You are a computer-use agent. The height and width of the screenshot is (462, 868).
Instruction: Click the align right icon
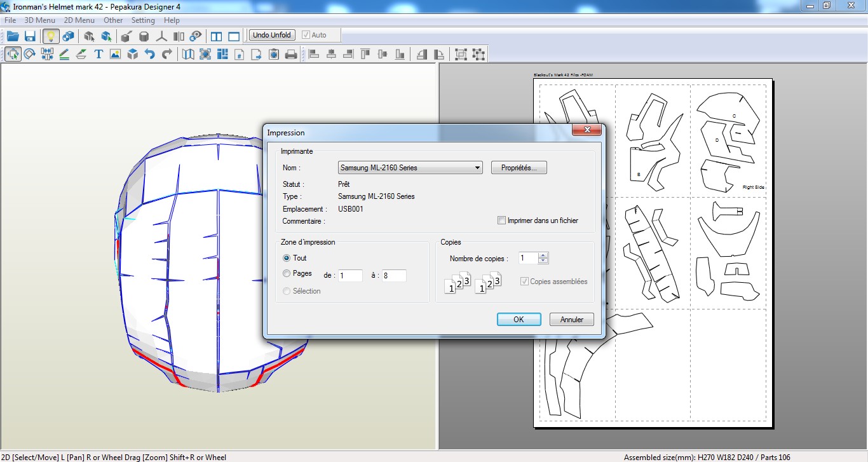(x=348, y=55)
